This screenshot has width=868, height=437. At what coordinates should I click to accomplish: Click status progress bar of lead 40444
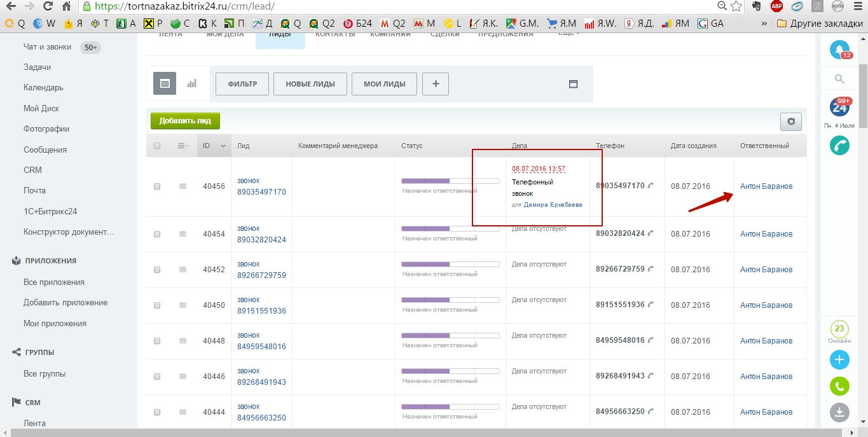[450, 407]
